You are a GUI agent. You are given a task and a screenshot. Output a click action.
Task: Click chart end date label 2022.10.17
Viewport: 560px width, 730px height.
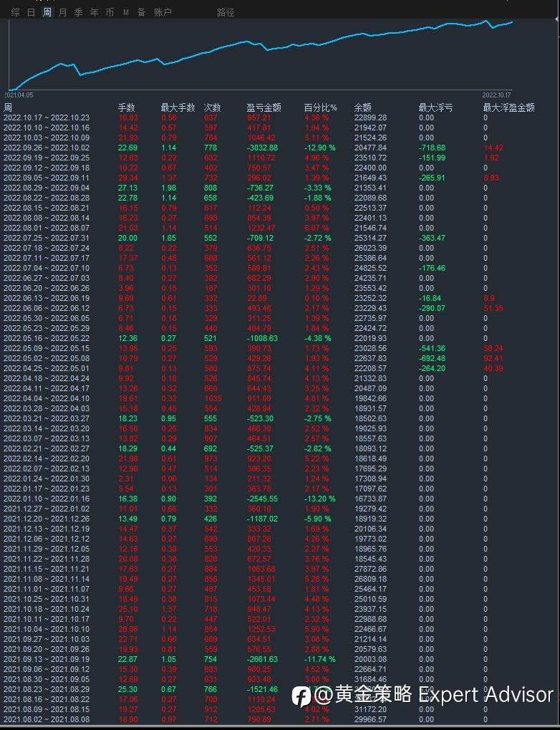(x=497, y=95)
